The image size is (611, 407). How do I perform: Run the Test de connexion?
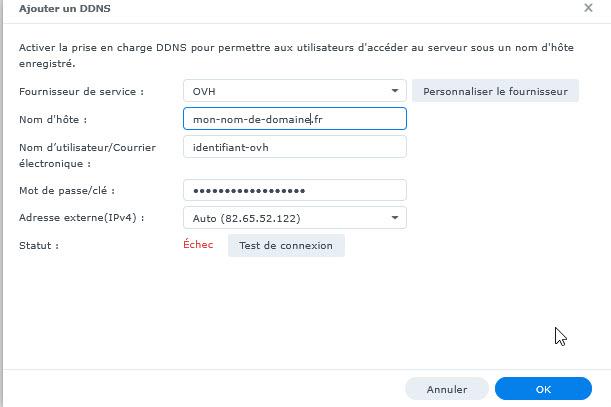[x=286, y=245]
